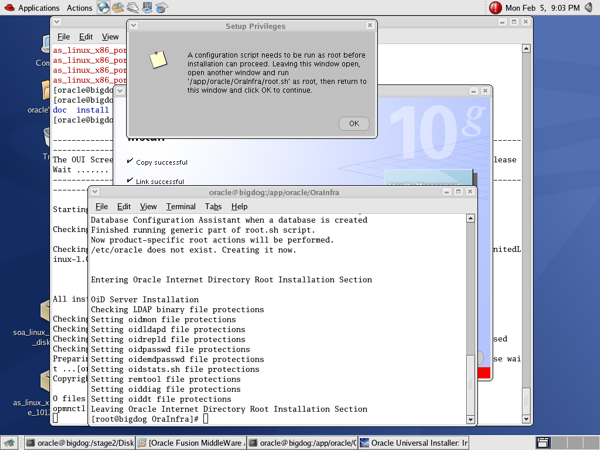The image size is (600, 450).
Task: Open the Red Hat Applications menu
Action: click(32, 8)
